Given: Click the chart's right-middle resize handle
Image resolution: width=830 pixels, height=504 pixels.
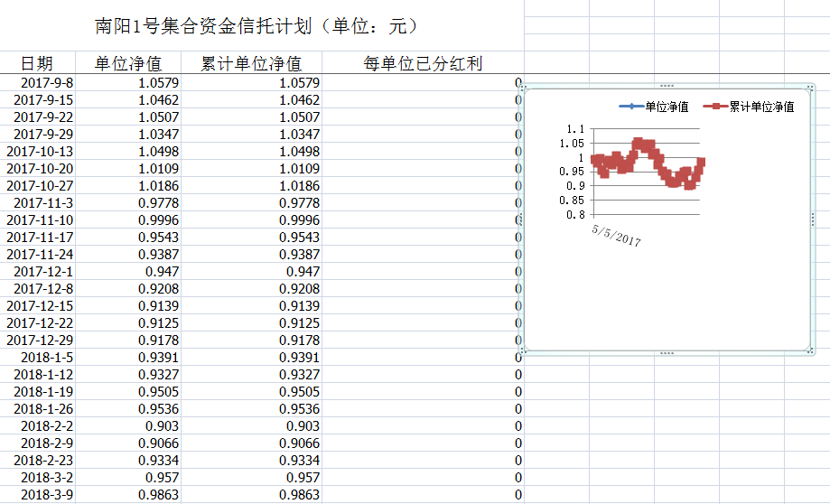Looking at the screenshot, I should pyautogui.click(x=814, y=218).
